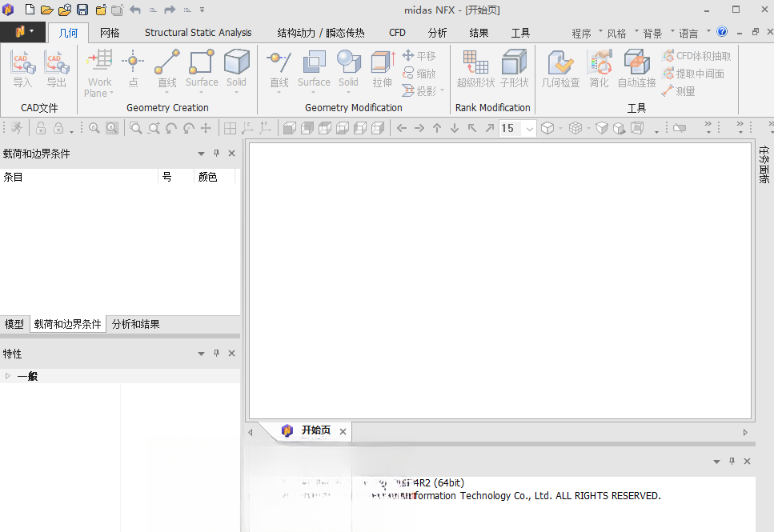
Task: Open the 载荷和边界条件 panel options arrow
Action: (x=201, y=154)
